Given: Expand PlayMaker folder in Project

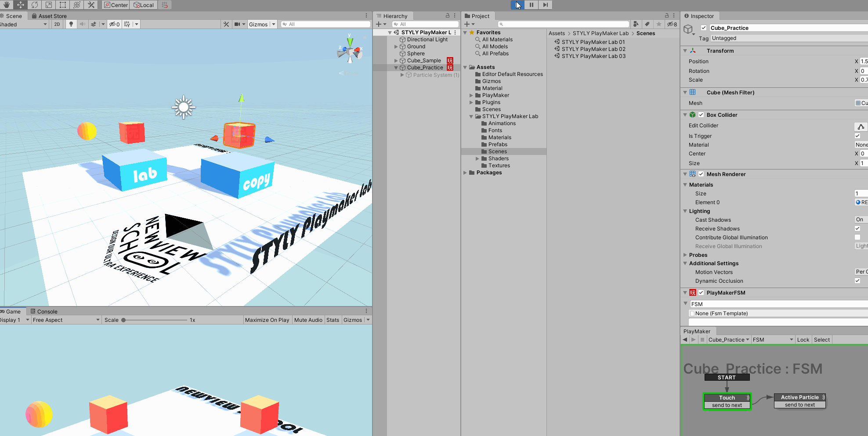Looking at the screenshot, I should [x=471, y=95].
